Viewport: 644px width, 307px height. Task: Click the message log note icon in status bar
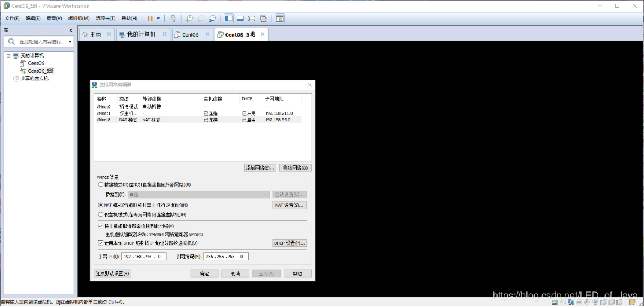pyautogui.click(x=632, y=302)
